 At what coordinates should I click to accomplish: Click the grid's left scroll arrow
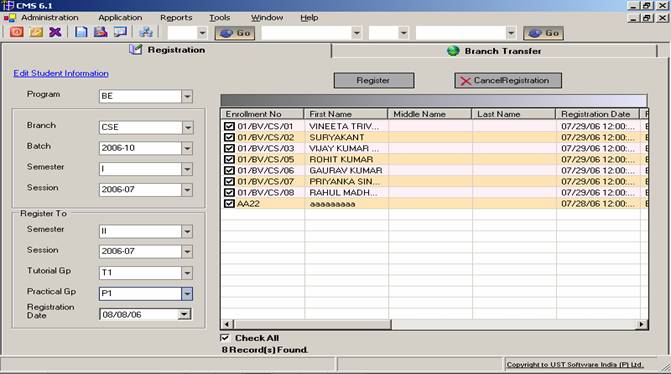point(227,324)
